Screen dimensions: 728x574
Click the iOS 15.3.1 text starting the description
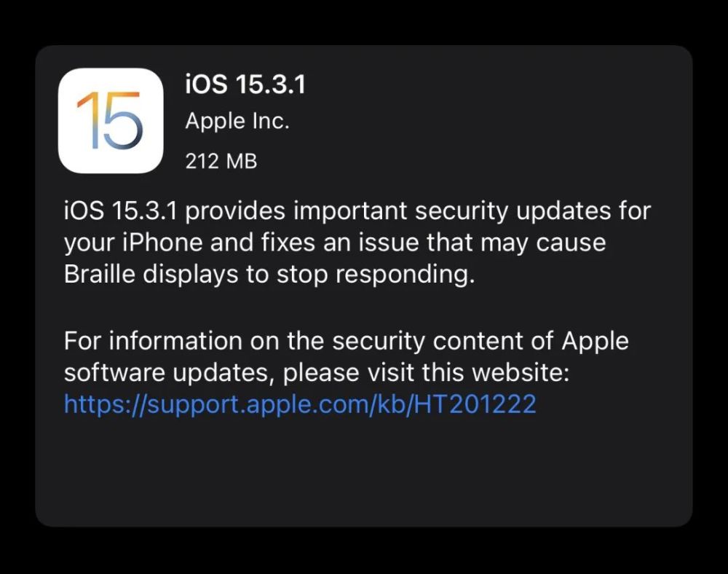[121, 211]
